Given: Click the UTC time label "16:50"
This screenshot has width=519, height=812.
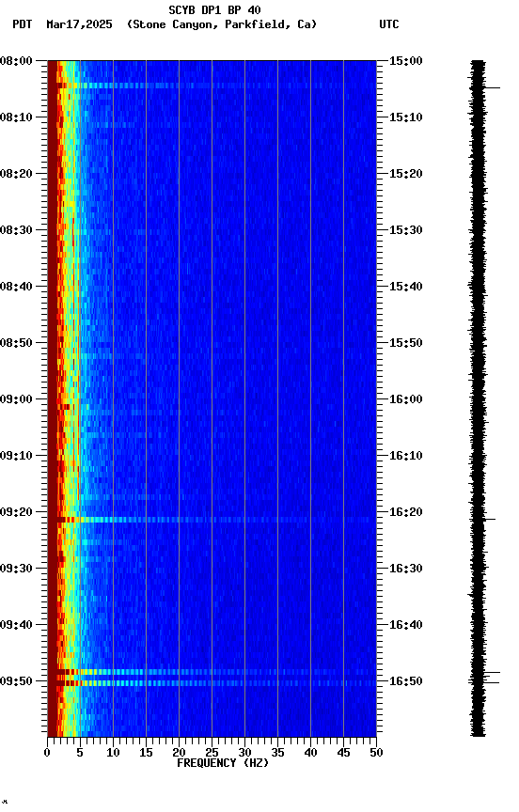Looking at the screenshot, I should [x=405, y=681].
